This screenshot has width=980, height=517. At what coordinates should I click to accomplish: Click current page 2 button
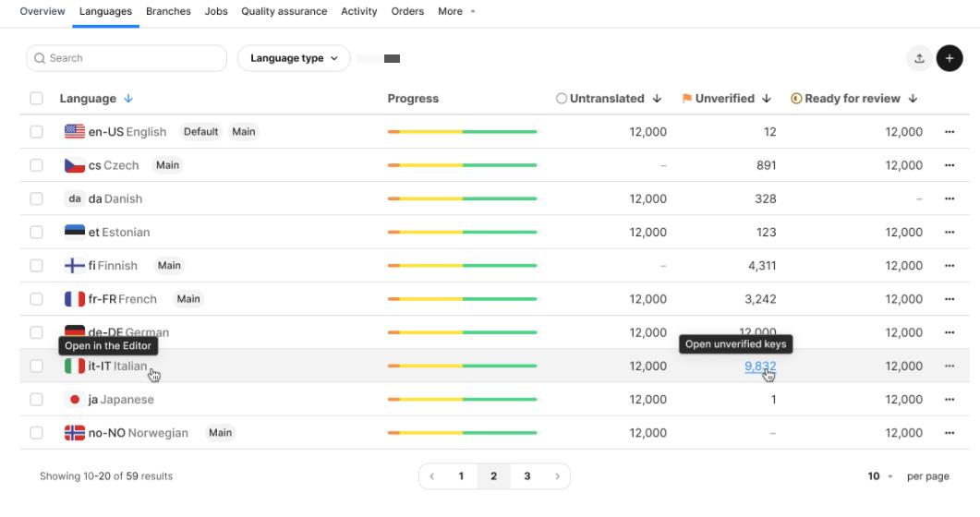click(x=494, y=476)
